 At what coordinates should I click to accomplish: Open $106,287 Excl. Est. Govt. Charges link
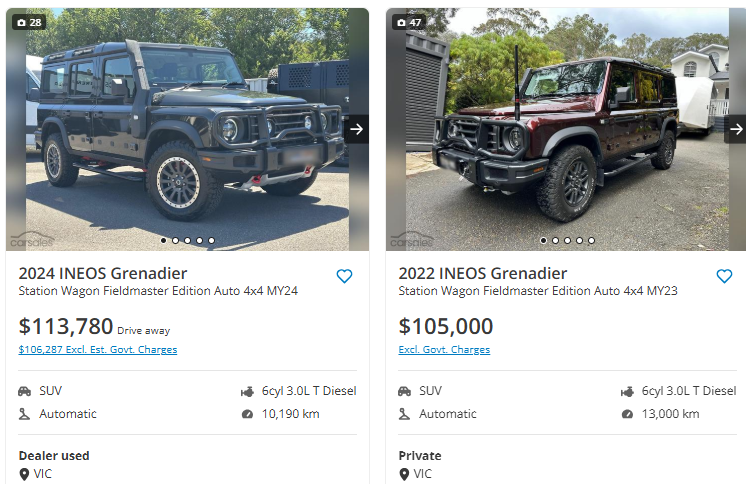pos(98,350)
